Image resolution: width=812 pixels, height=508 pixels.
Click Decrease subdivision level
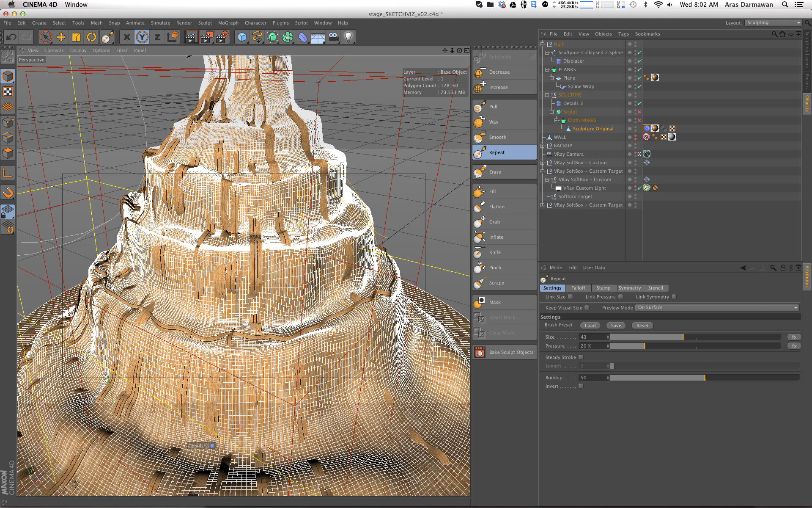(x=504, y=72)
